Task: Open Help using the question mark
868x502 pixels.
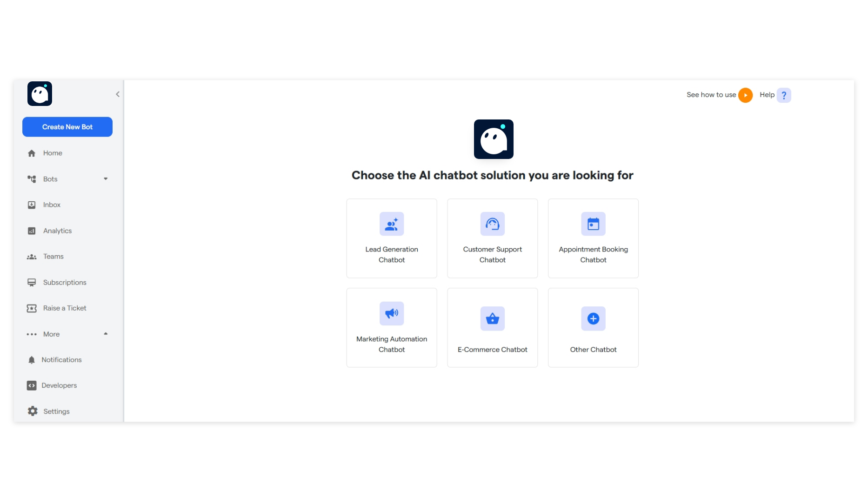Action: (784, 95)
